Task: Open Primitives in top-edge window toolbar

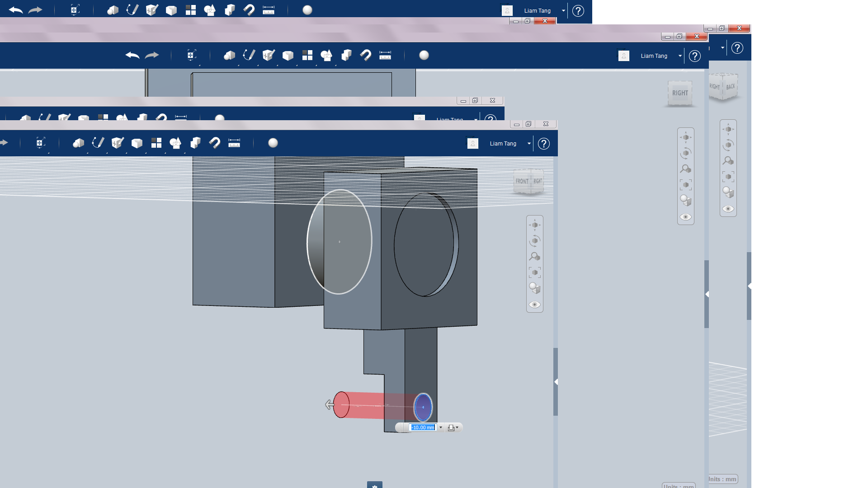Action: click(113, 10)
